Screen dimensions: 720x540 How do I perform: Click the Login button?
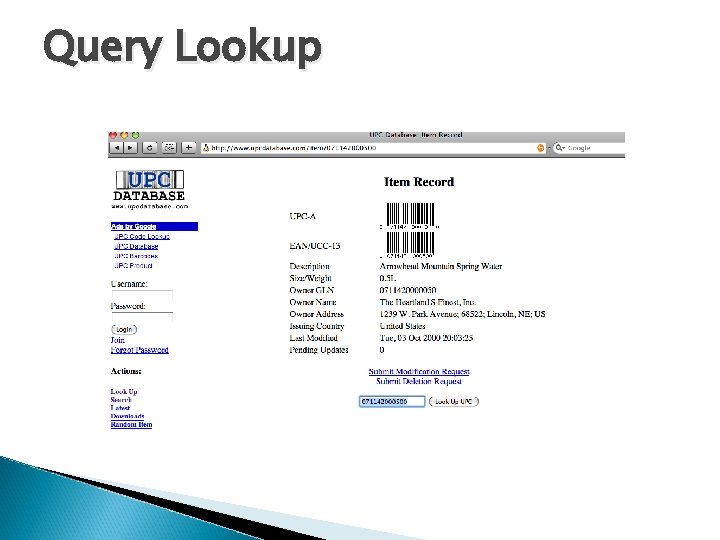tap(124, 329)
